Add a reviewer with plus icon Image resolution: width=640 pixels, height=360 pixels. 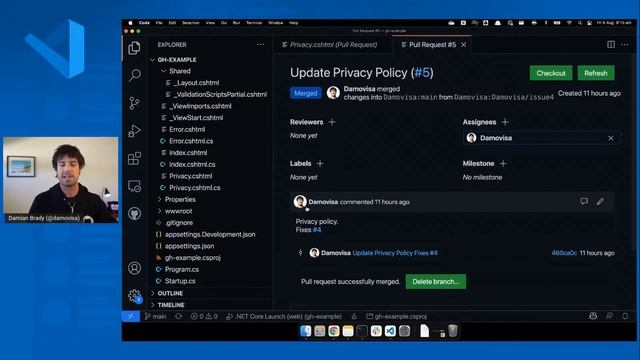click(332, 122)
